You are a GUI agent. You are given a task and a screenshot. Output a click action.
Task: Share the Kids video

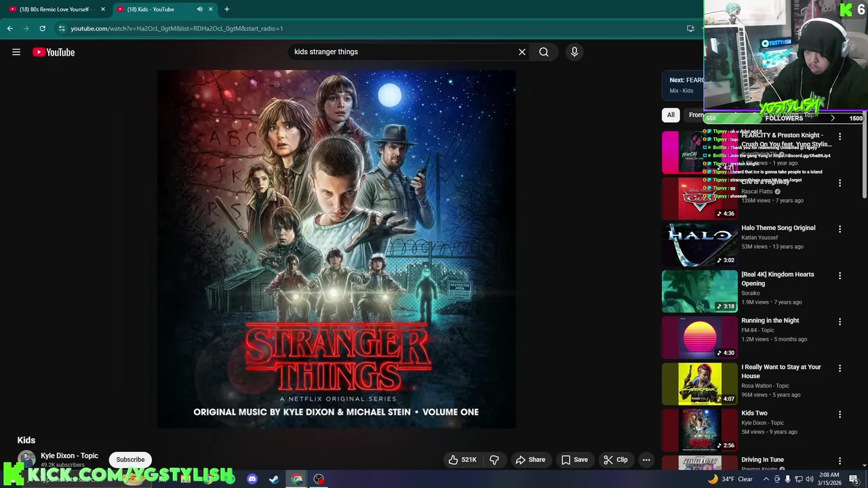[530, 460]
